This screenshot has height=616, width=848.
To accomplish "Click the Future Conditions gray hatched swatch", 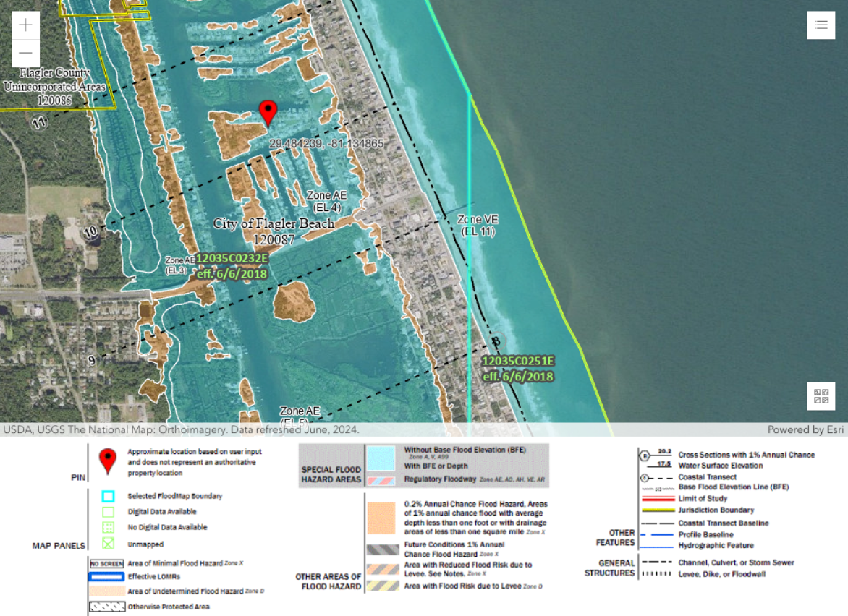I will click(x=383, y=550).
